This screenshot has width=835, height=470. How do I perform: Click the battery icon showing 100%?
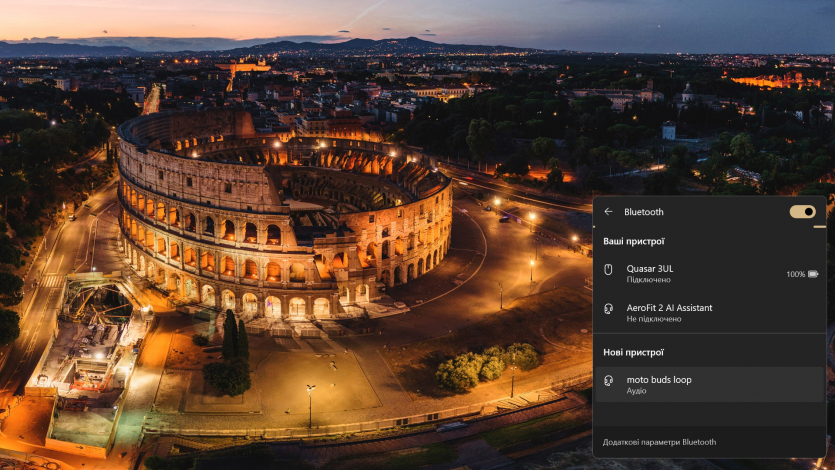click(813, 274)
